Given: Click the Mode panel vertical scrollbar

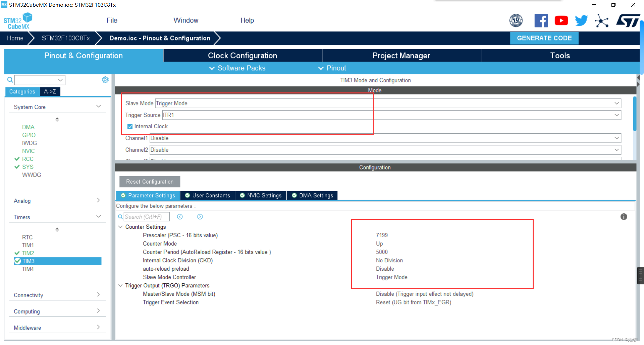Looking at the screenshot, I should coord(635,114).
